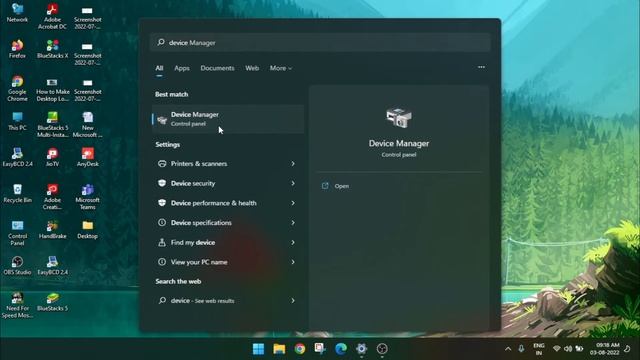The width and height of the screenshot is (640, 360).
Task: Launch the JioTV desktop shortcut
Action: coord(52,158)
